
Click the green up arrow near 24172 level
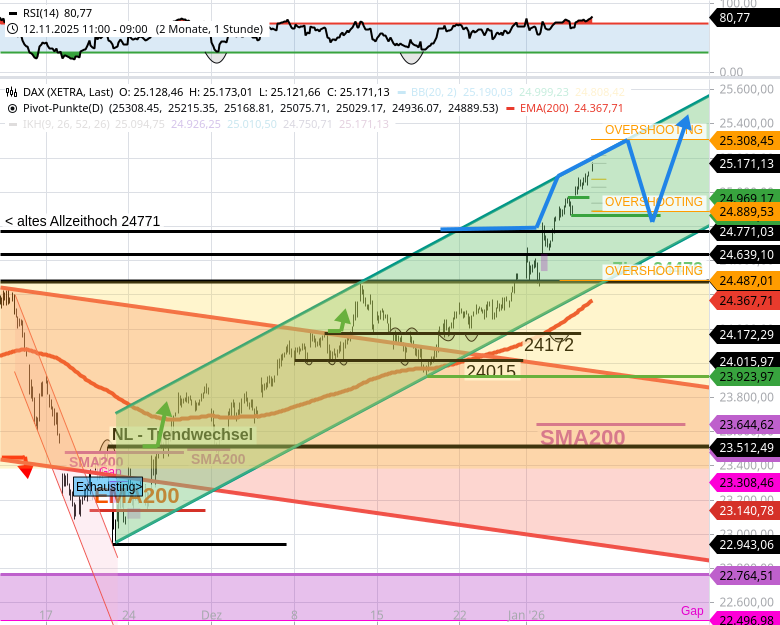coord(342,319)
